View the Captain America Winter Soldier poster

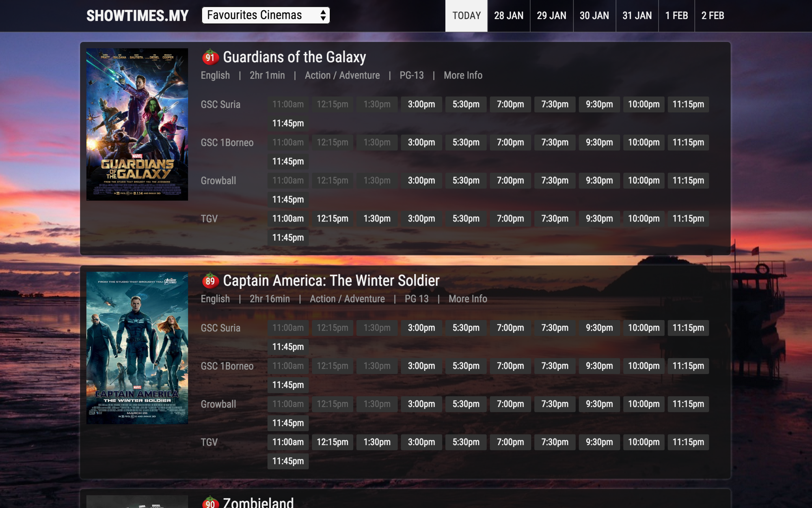point(137,353)
